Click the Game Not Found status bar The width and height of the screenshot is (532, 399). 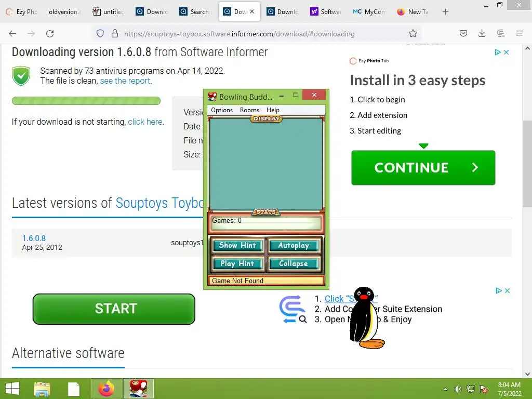click(x=266, y=281)
